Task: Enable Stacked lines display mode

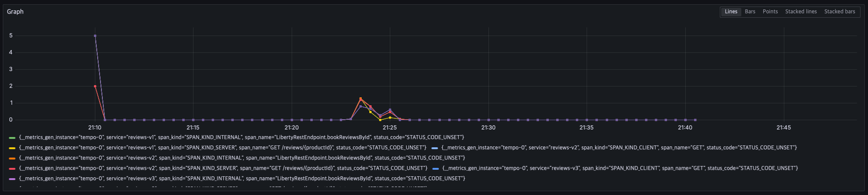Action: point(801,12)
